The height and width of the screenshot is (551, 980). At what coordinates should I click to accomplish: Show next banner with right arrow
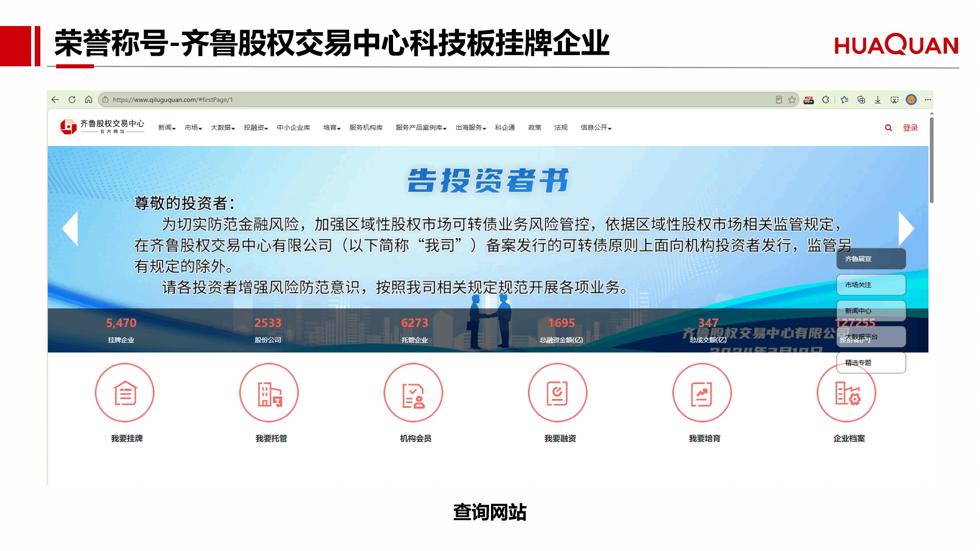coord(906,229)
